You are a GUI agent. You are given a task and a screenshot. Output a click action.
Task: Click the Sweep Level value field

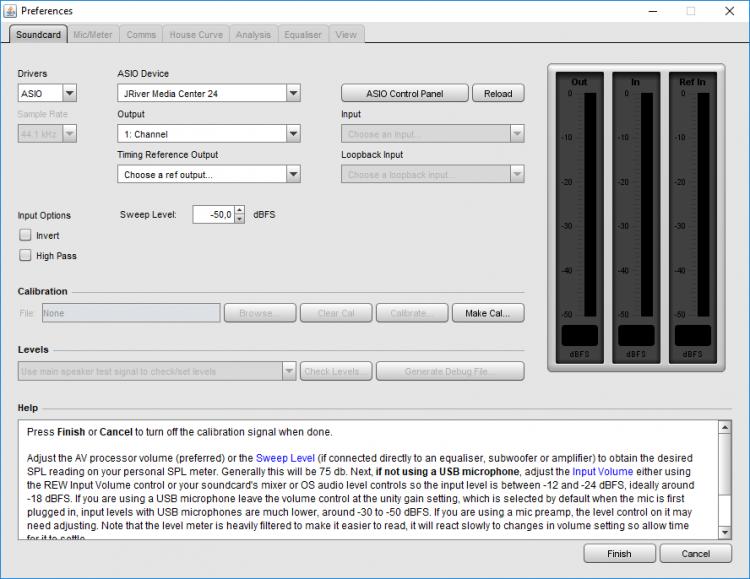tap(213, 214)
